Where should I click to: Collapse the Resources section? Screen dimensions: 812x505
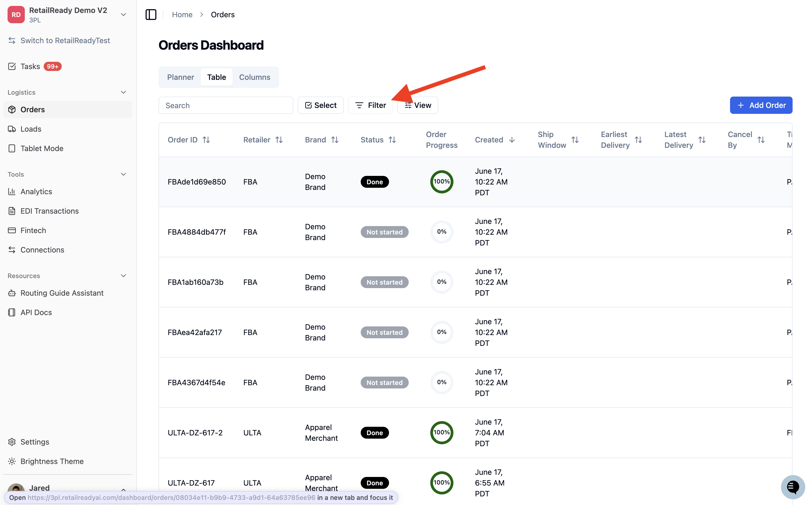[123, 276]
